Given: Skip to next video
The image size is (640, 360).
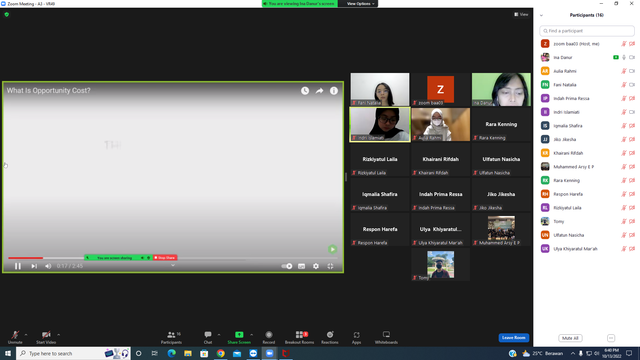Looking at the screenshot, I should pyautogui.click(x=34, y=266).
